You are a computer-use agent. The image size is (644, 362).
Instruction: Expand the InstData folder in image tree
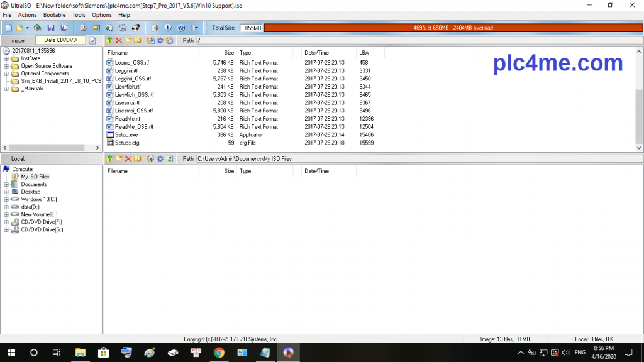(6, 58)
